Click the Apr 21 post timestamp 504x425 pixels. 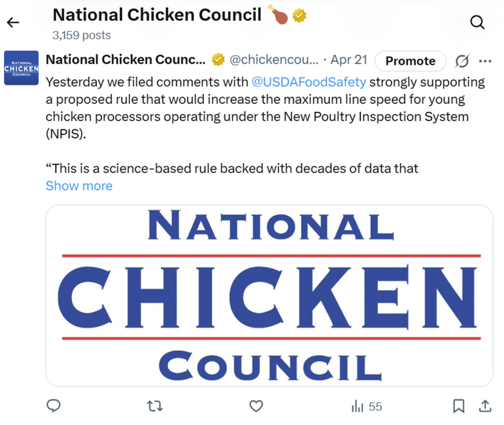[x=349, y=60]
